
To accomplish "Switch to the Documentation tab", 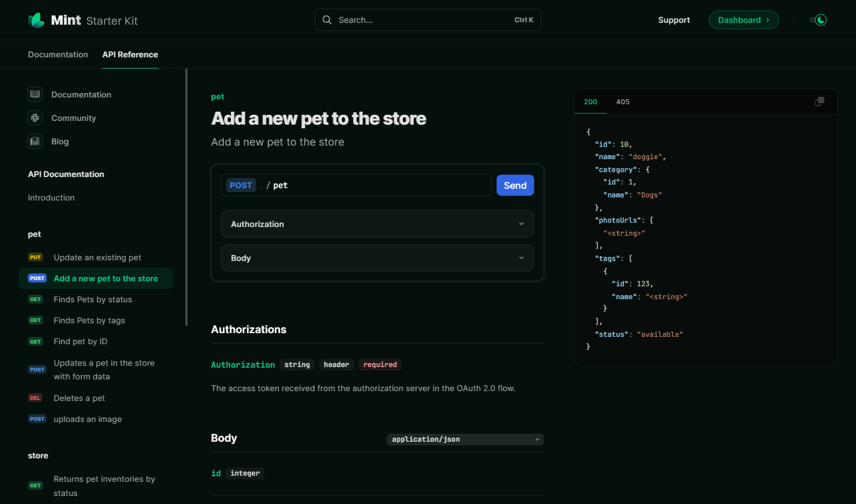I will (57, 54).
